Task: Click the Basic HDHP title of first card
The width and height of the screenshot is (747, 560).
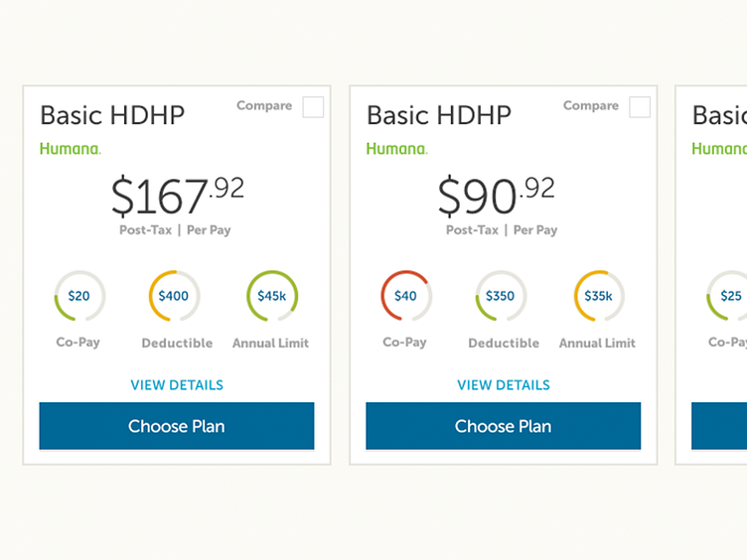Action: pyautogui.click(x=112, y=115)
